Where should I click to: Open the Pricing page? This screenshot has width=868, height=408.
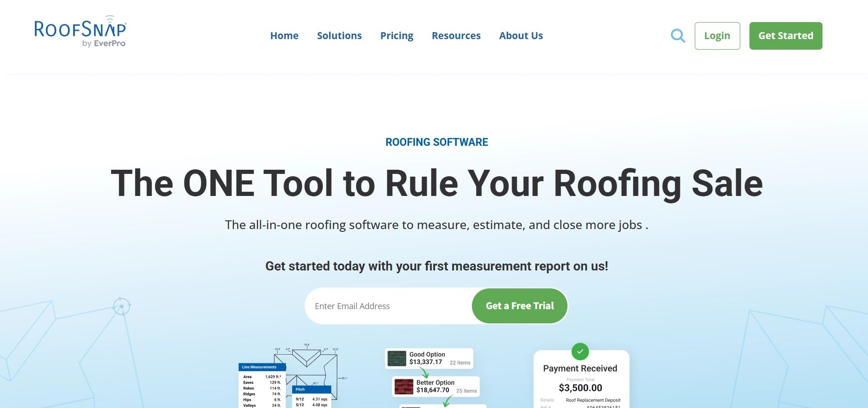pos(397,36)
